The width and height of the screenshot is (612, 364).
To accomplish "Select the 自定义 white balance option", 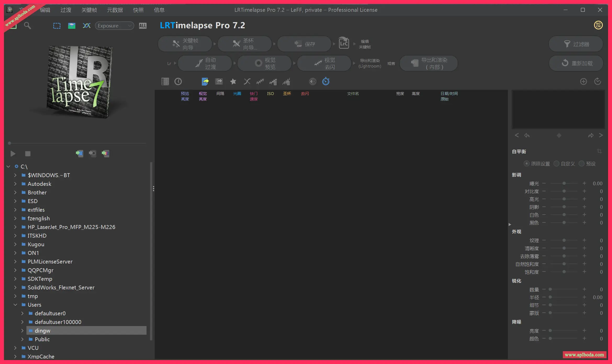I will pos(564,164).
